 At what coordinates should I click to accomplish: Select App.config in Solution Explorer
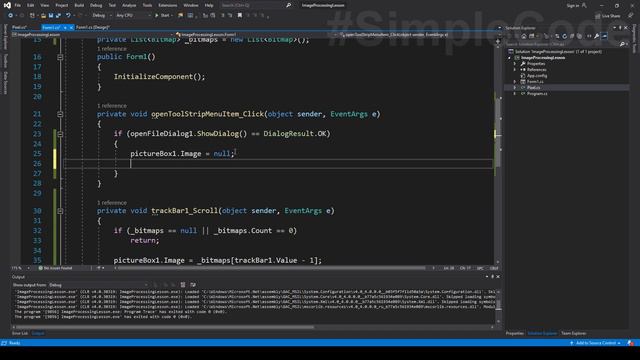[536, 76]
